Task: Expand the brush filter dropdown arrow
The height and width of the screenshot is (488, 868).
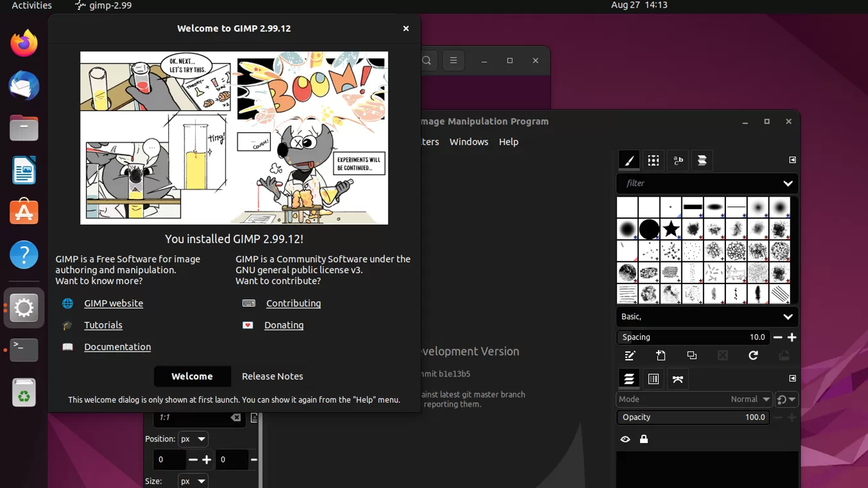Action: point(788,183)
